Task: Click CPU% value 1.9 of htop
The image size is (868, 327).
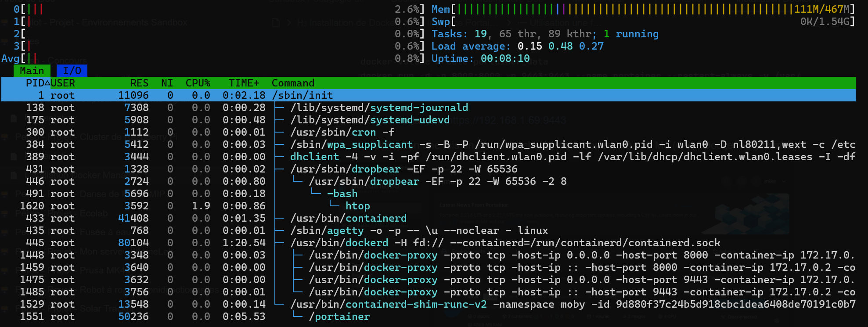Action: click(201, 206)
